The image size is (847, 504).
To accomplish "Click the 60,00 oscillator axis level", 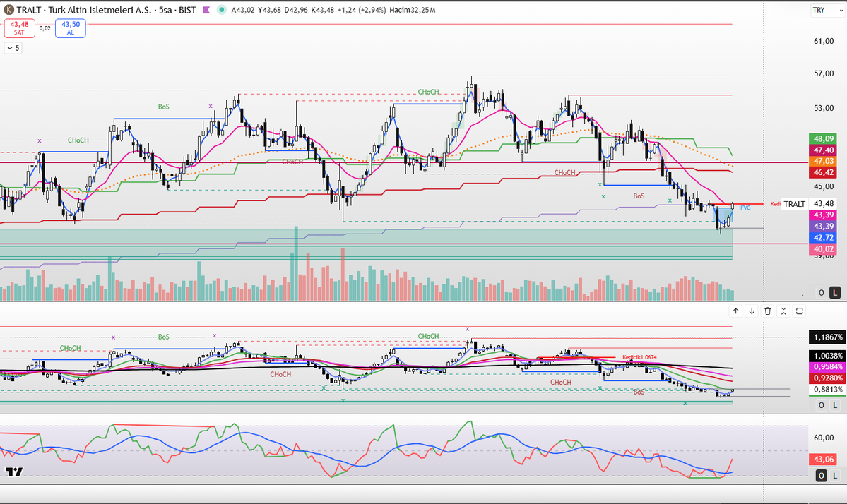I will click(x=823, y=438).
